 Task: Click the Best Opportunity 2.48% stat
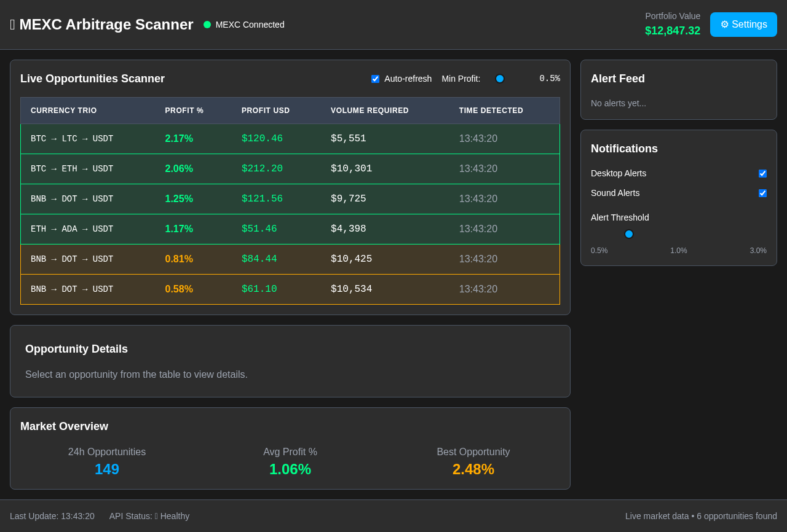coord(473,469)
